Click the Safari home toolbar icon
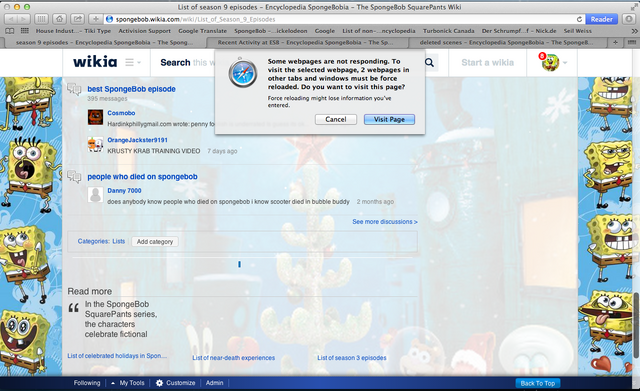This screenshot has width=640, height=391. [x=60, y=19]
